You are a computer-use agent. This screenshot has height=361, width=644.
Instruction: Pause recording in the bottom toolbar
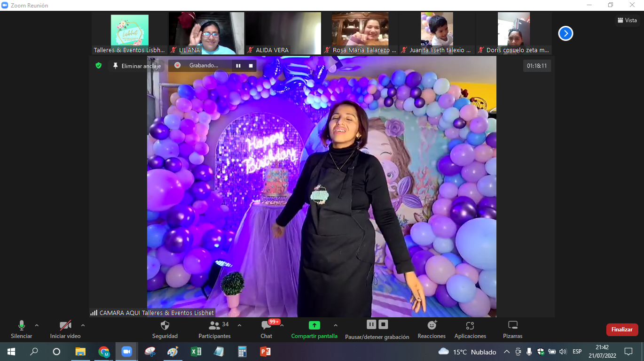371,324
